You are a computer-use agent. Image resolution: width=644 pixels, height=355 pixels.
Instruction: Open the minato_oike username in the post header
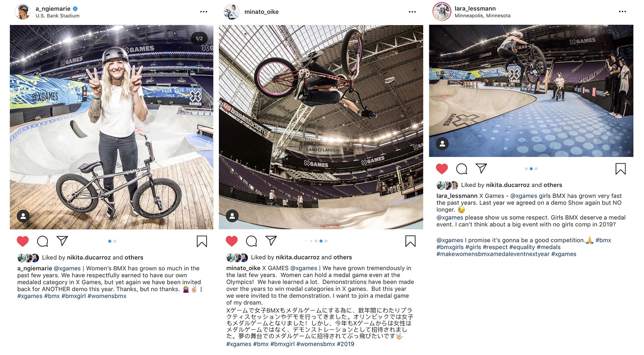(x=262, y=12)
